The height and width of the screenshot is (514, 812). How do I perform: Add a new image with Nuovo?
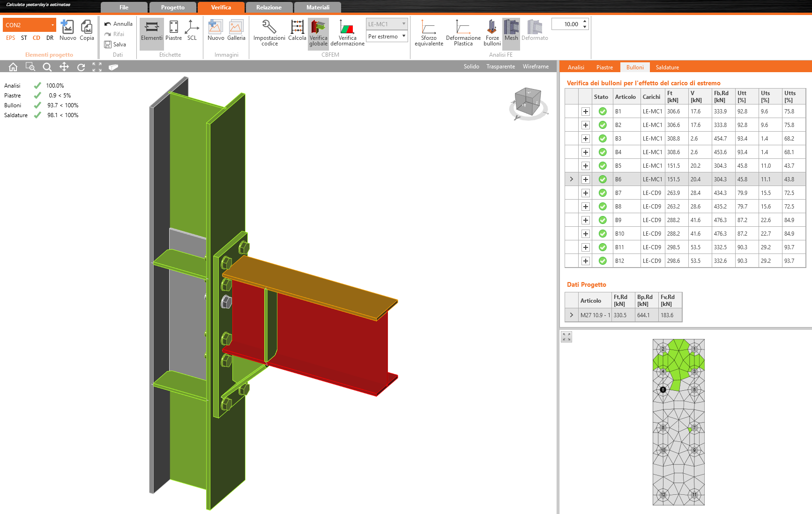point(216,31)
